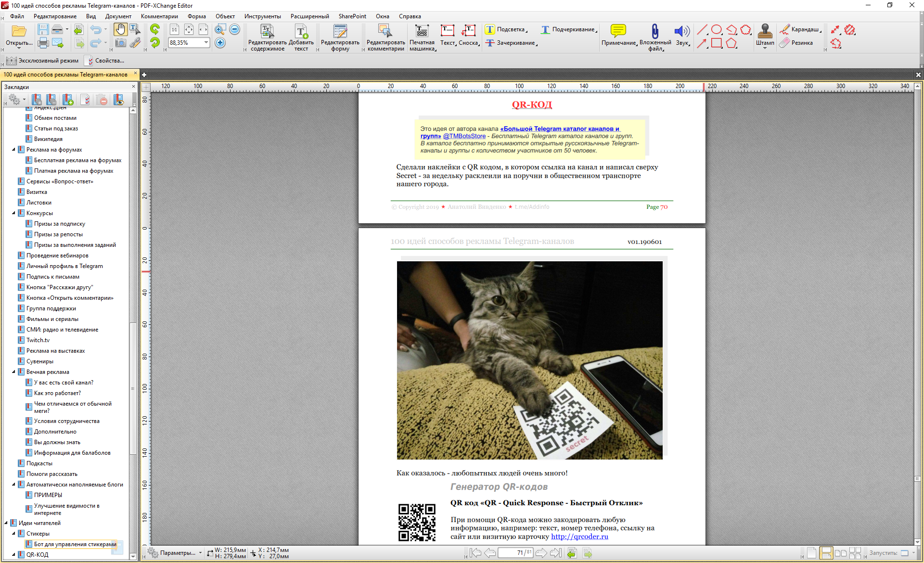
Task: Open the @TMBotsStore link
Action: tap(464, 136)
